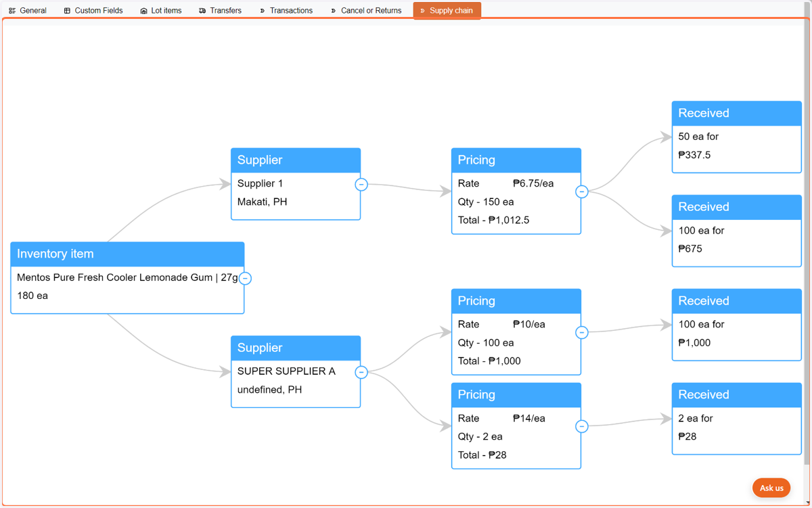Open the Transactions tab
The height and width of the screenshot is (508, 812).
[x=286, y=11]
